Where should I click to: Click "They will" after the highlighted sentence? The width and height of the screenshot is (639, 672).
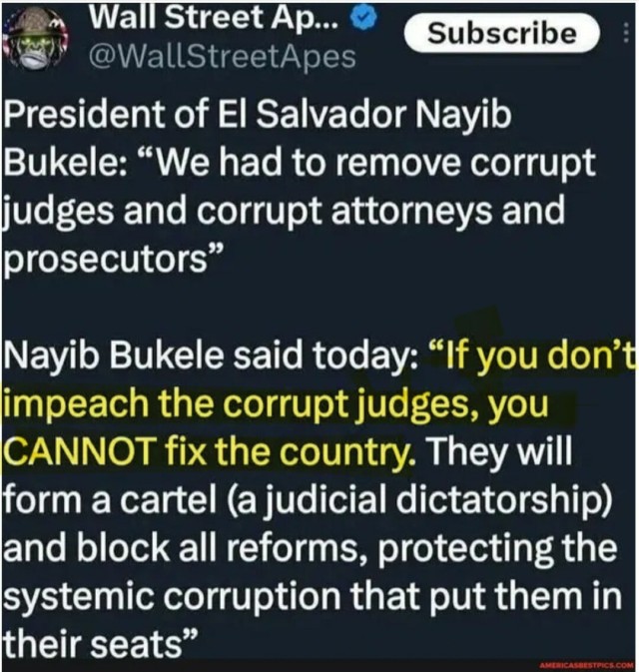pos(498,451)
